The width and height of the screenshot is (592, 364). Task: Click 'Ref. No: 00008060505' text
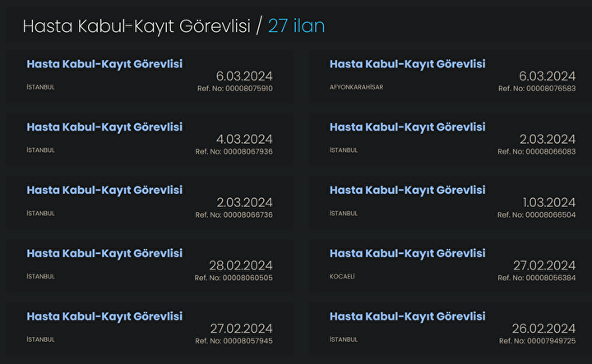(x=234, y=278)
